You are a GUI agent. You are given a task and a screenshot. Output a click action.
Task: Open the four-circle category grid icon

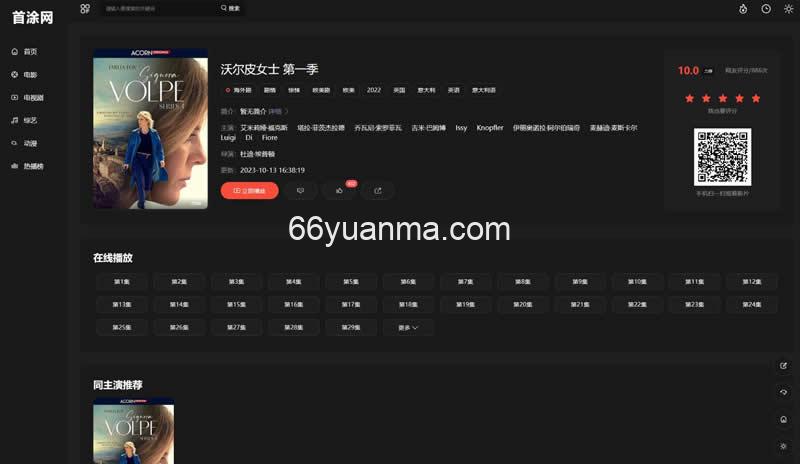click(85, 8)
